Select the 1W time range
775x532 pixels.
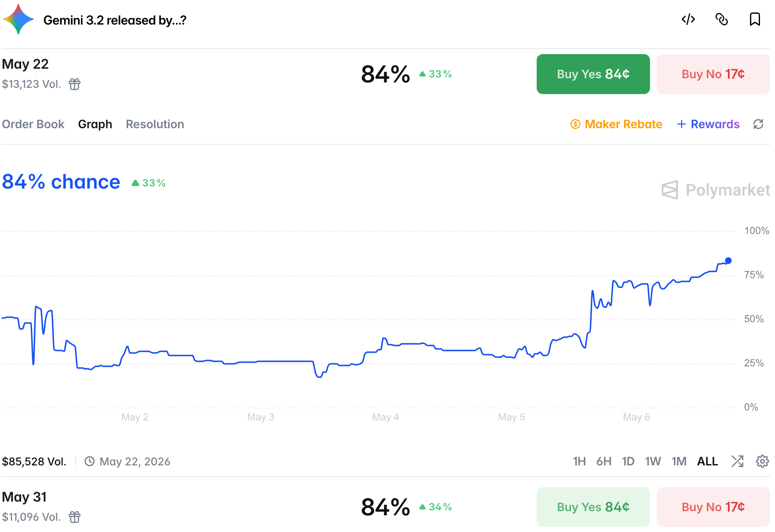tap(653, 461)
